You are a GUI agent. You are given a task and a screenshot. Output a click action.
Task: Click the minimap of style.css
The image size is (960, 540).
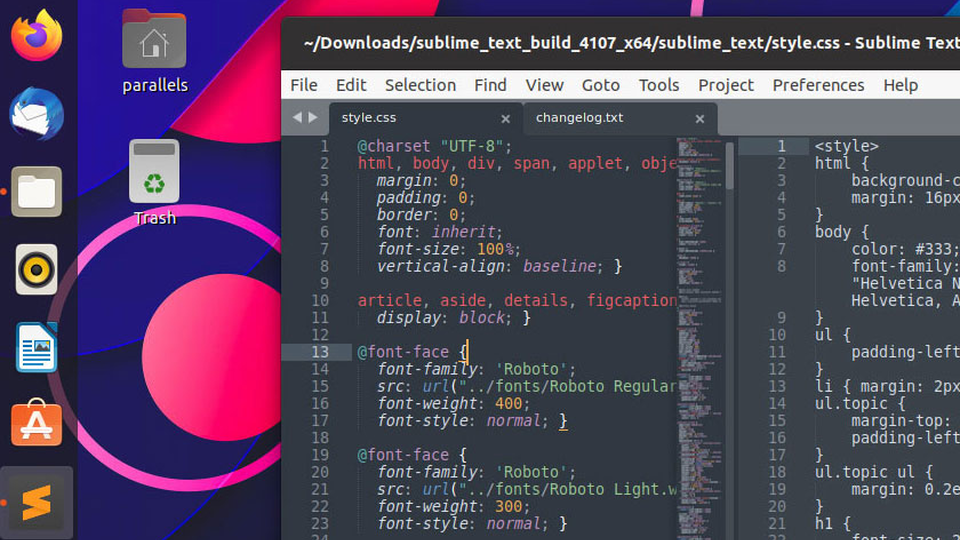tap(700, 338)
